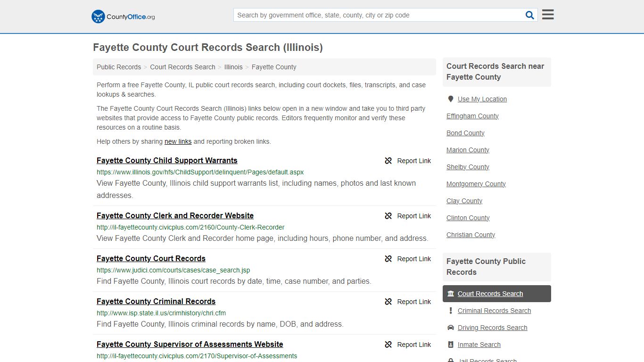This screenshot has width=644, height=362.
Task: Click the isp.state.il.us crimhistory URL
Action: (161, 313)
